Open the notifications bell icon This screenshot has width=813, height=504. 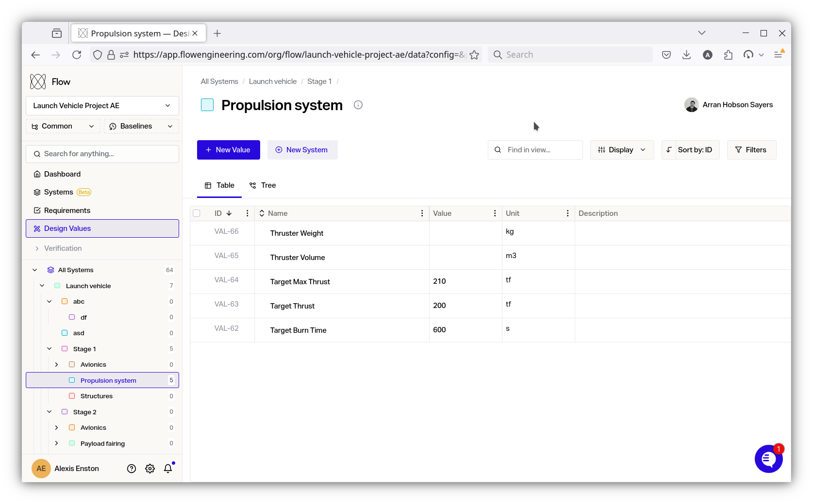[168, 469]
